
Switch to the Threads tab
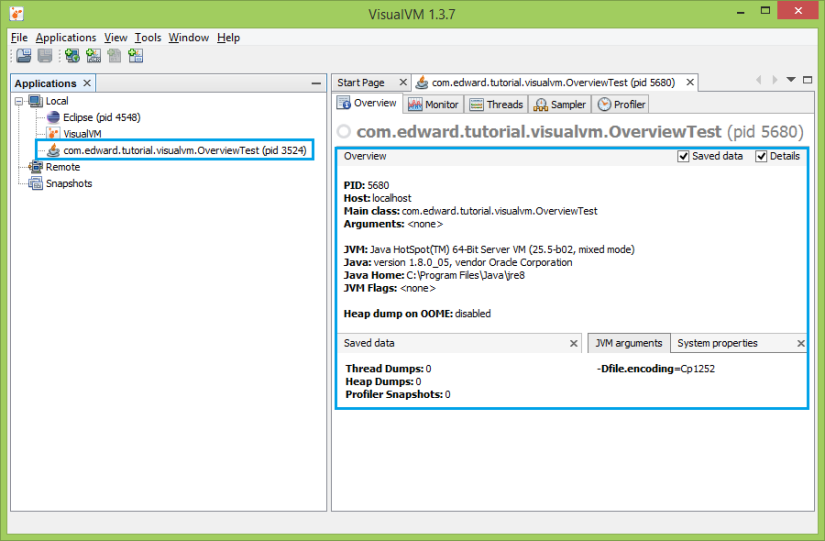click(x=496, y=104)
